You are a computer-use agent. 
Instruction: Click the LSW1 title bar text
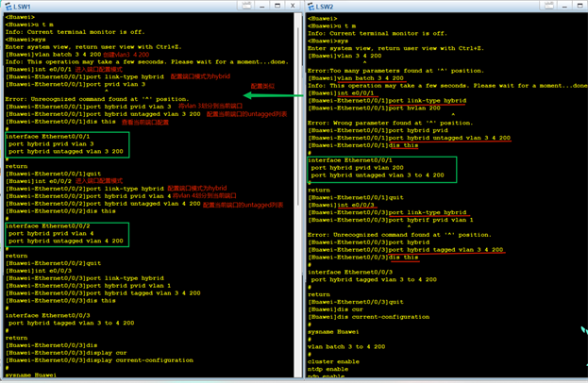pos(21,5)
